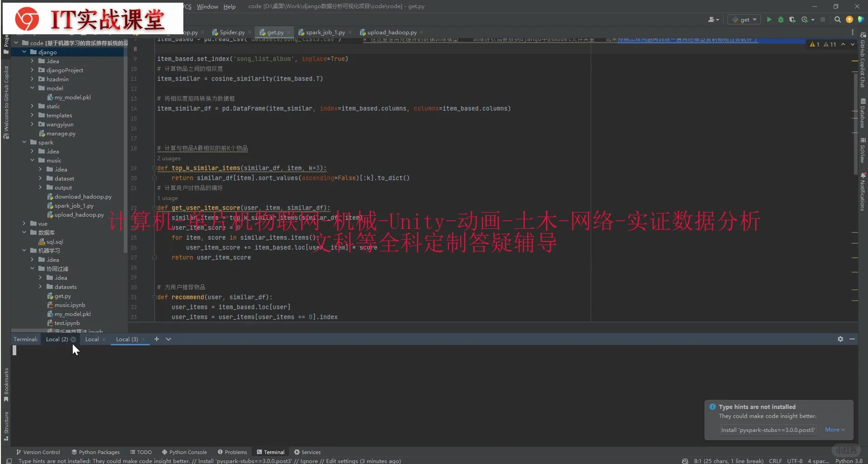
Task: Start debugging with the green bug icon
Action: (x=780, y=19)
